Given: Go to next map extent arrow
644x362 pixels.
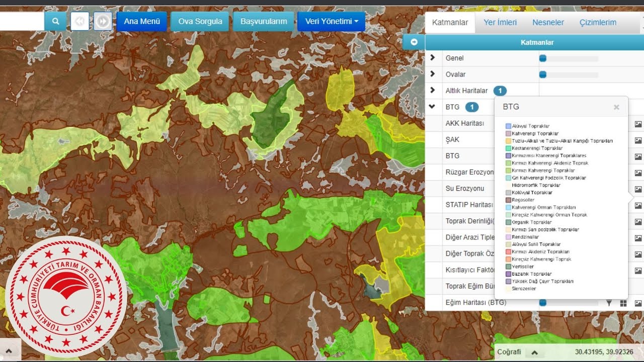Looking at the screenshot, I should click(x=103, y=21).
